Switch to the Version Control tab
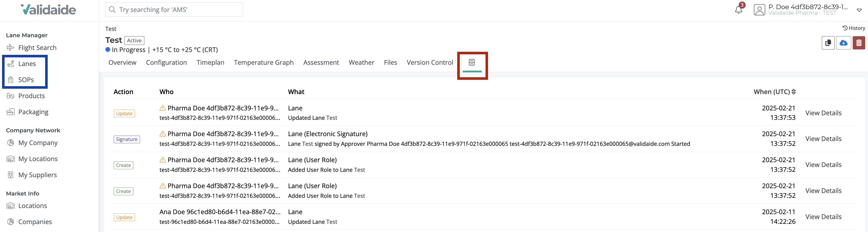The image size is (868, 232). [x=430, y=62]
